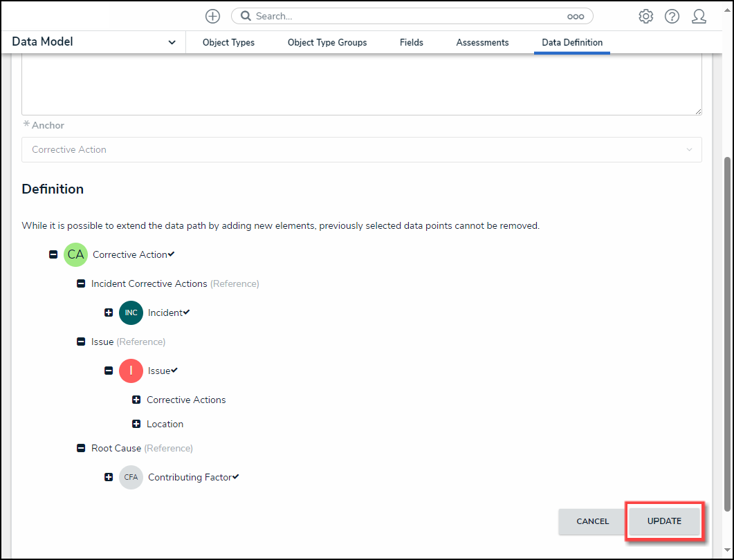Expand the Location relationship
This screenshot has width=734, height=560.
[136, 424]
